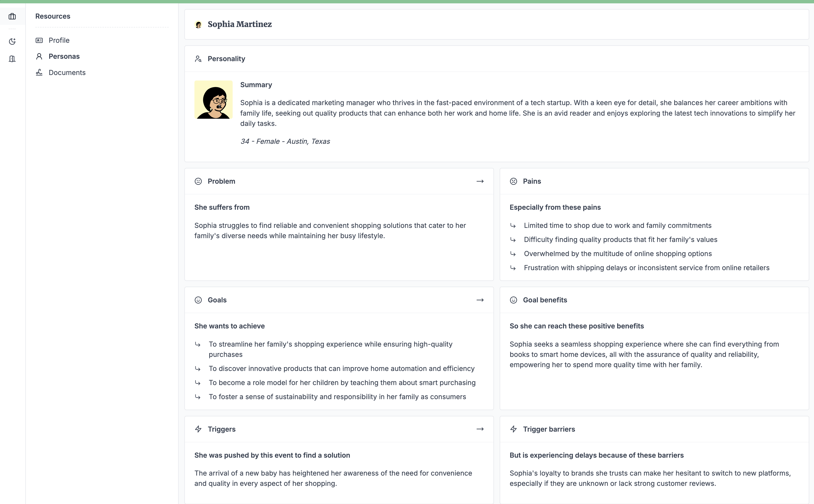
Task: Click the Pains section header
Action: click(x=532, y=181)
